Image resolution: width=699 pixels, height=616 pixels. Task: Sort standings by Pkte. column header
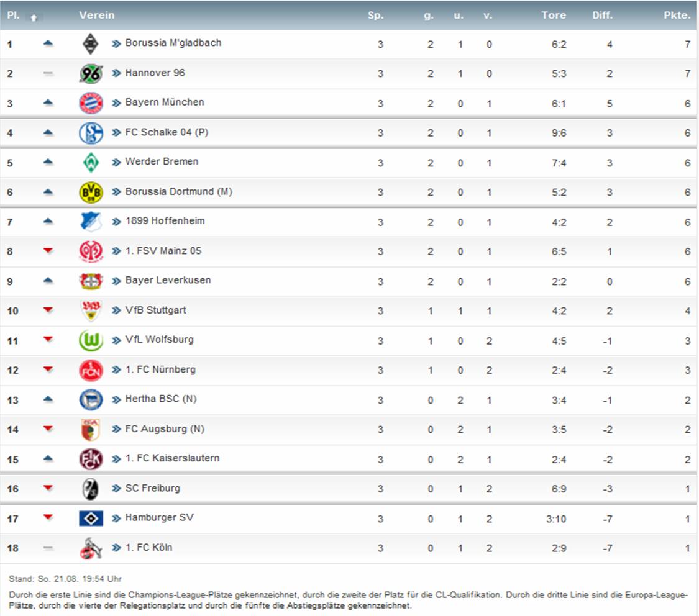676,16
